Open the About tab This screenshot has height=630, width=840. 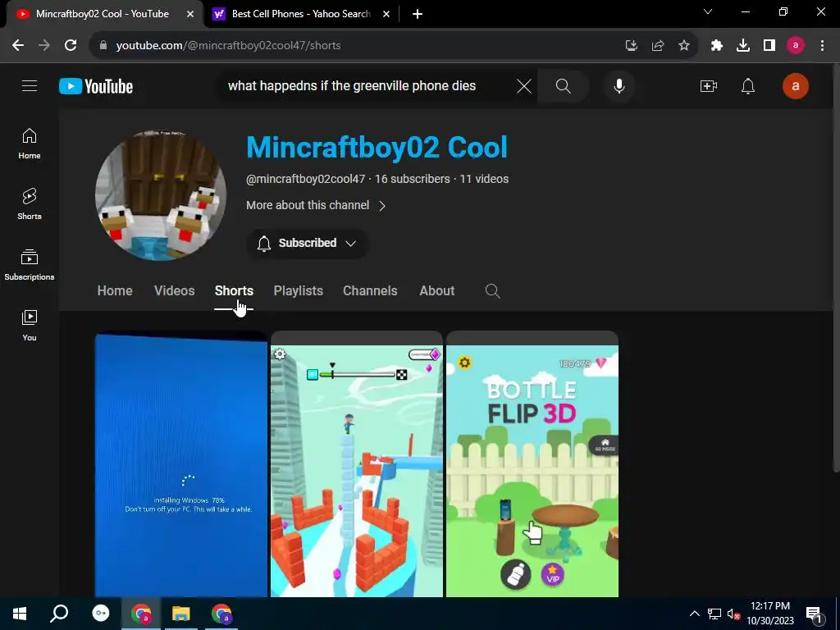436,291
